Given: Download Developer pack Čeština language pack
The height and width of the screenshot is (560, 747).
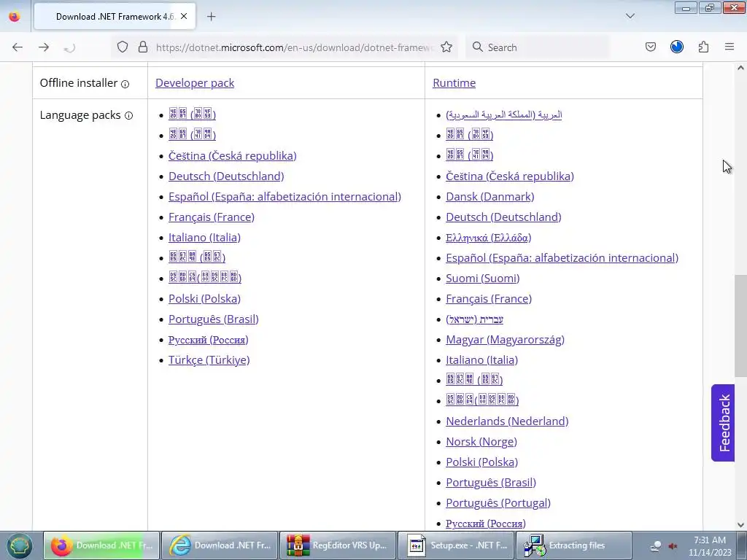Looking at the screenshot, I should click(233, 156).
